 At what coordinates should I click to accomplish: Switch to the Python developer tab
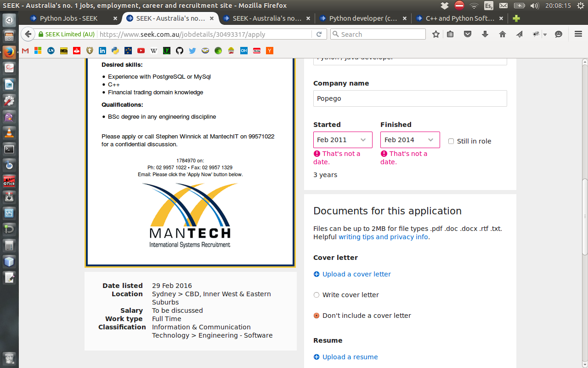[x=363, y=19]
